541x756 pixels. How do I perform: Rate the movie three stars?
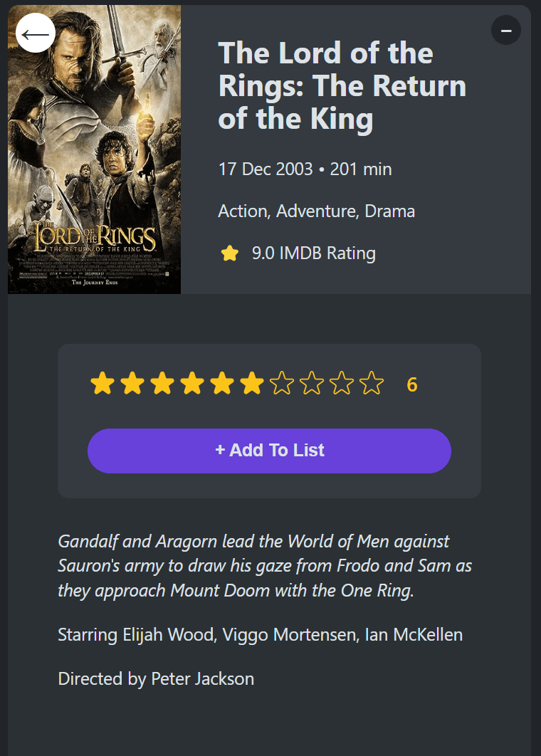click(x=162, y=384)
